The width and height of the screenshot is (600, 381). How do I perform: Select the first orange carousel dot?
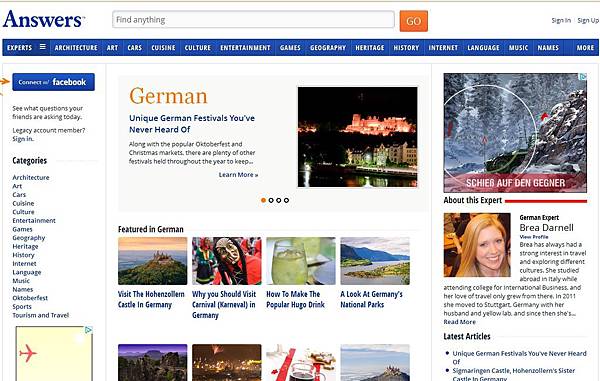click(x=263, y=200)
